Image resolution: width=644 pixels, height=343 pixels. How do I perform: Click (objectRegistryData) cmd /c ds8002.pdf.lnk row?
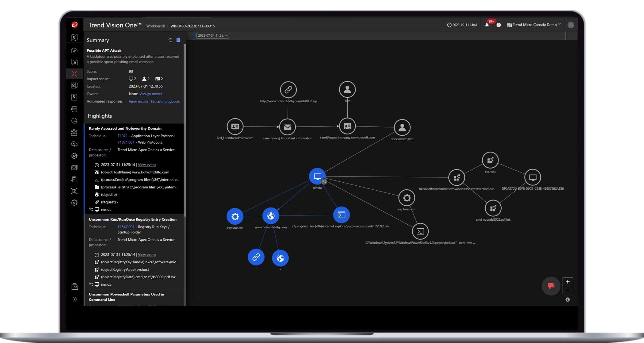135,277
